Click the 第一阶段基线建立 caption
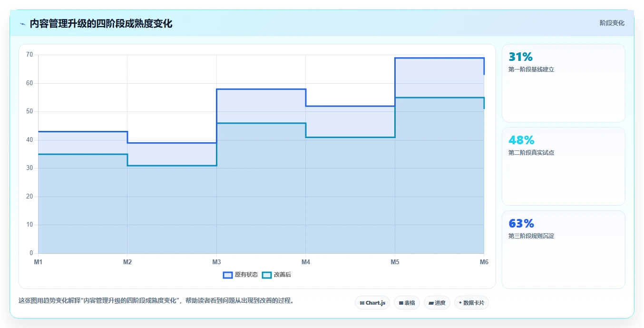Viewport: 644px width, 328px height. click(531, 70)
